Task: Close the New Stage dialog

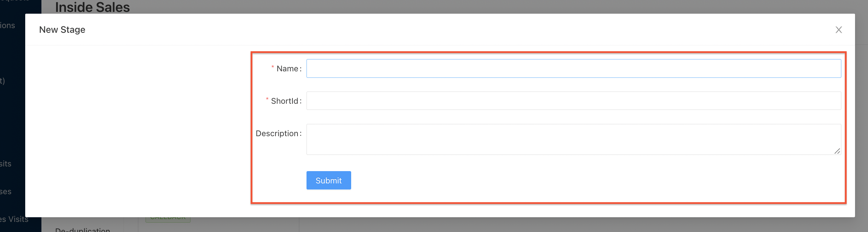Action: pos(838,30)
